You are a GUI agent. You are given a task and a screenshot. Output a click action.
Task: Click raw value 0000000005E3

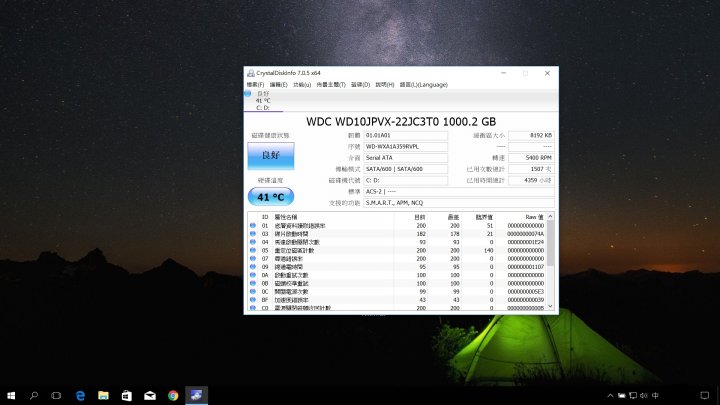coord(525,292)
